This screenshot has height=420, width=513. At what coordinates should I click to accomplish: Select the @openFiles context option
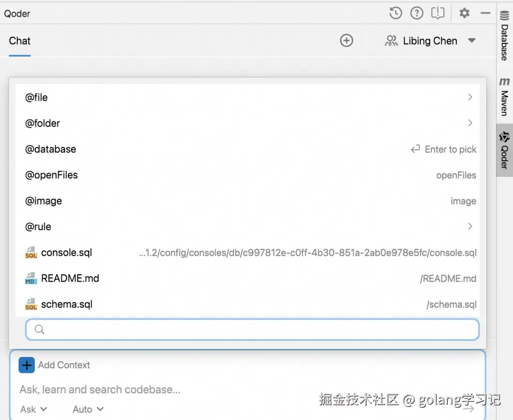tap(247, 175)
